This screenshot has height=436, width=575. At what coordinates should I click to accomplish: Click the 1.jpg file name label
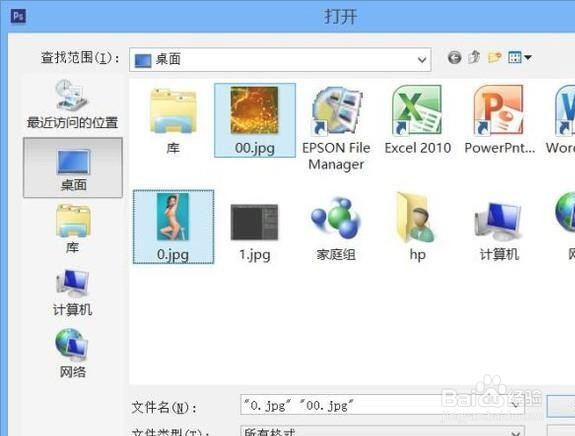tap(255, 254)
